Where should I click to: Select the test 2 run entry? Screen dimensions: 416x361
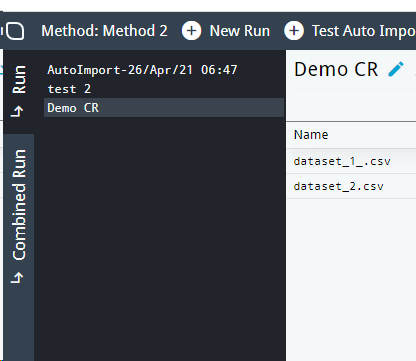69,89
